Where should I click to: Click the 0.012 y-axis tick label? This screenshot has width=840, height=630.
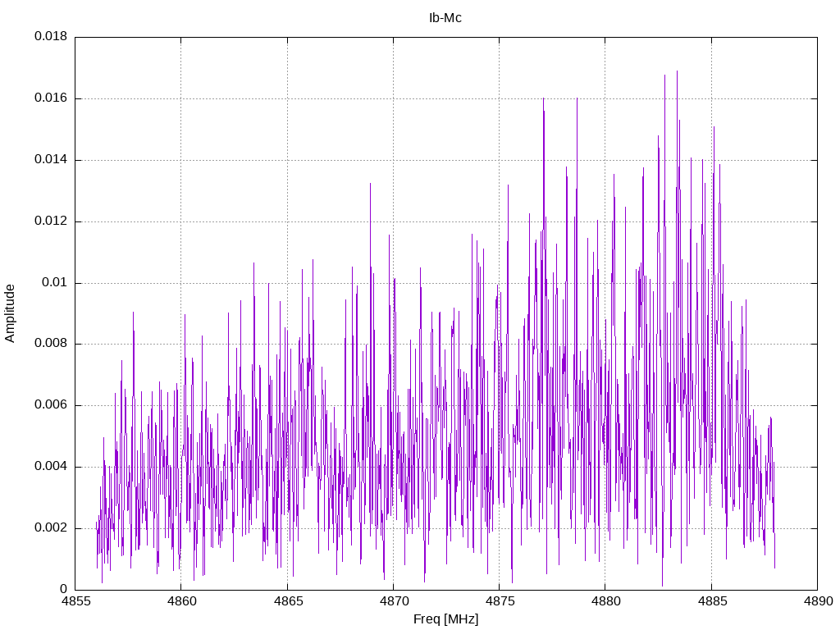pos(51,221)
